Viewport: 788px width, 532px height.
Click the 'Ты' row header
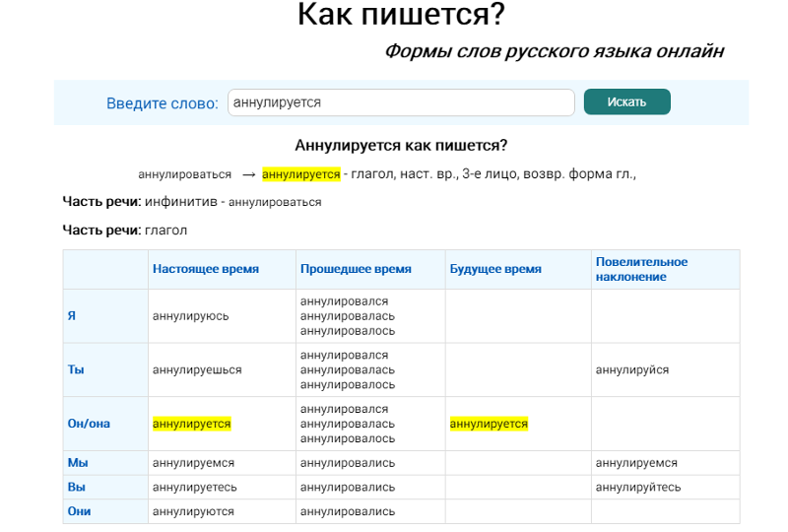(75, 369)
